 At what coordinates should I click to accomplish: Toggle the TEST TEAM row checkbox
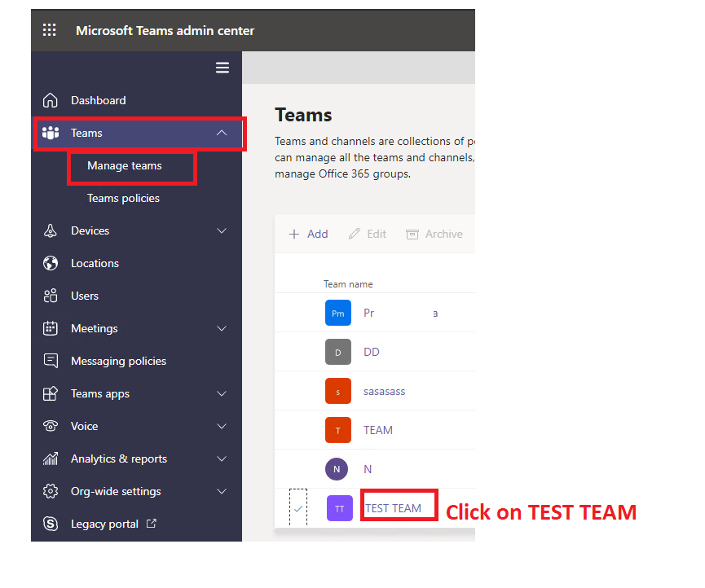[298, 507]
